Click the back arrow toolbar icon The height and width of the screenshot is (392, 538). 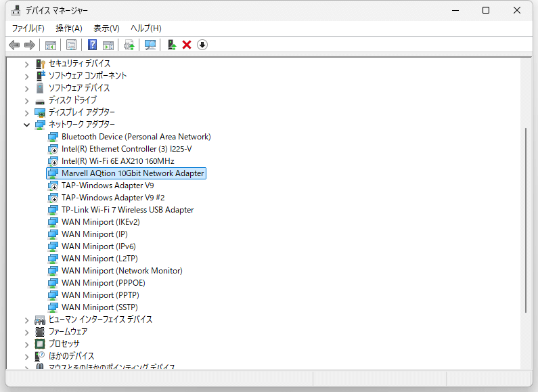pos(14,45)
